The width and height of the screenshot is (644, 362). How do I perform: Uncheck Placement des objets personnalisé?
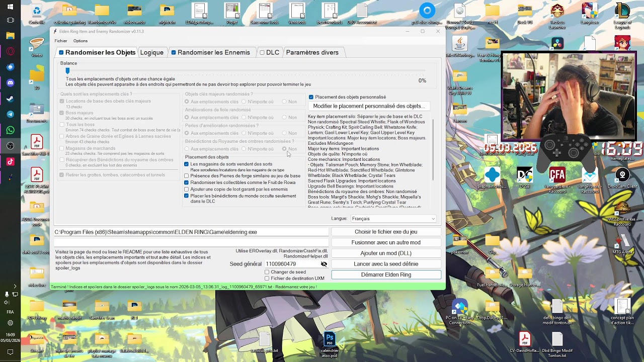(x=311, y=97)
